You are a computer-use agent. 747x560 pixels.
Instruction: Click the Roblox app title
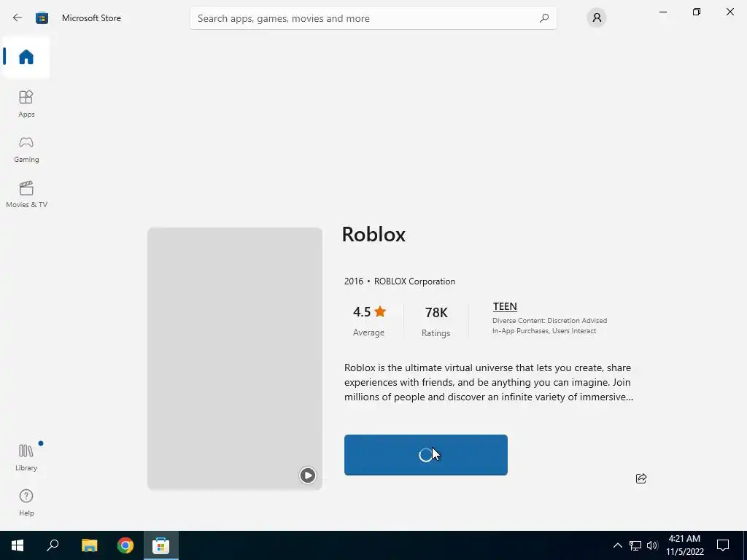[x=373, y=234]
